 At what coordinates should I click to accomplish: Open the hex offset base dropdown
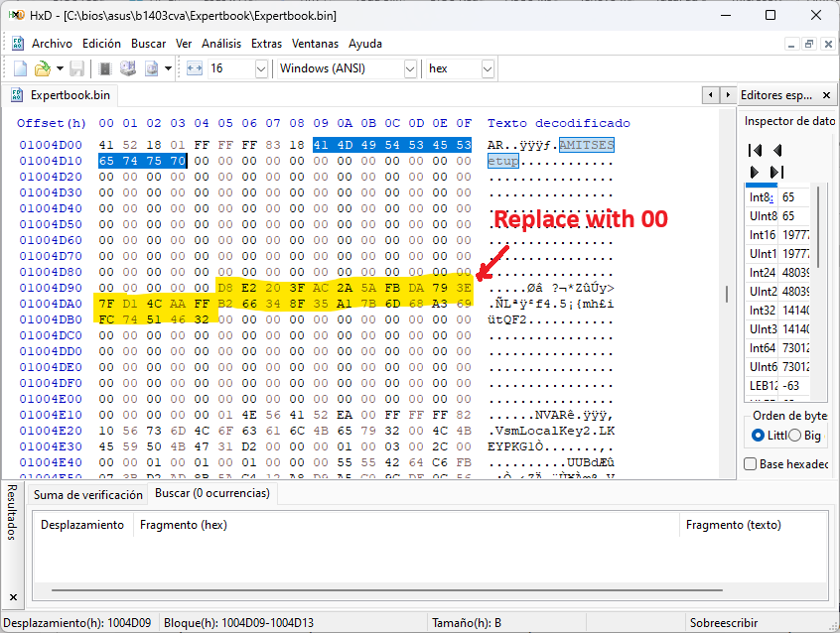tap(488, 68)
